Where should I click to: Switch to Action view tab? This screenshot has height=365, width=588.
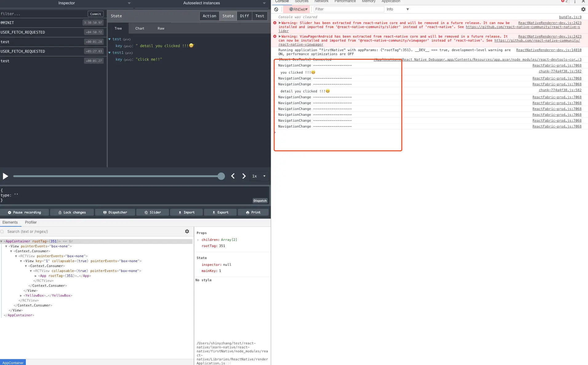(x=209, y=16)
